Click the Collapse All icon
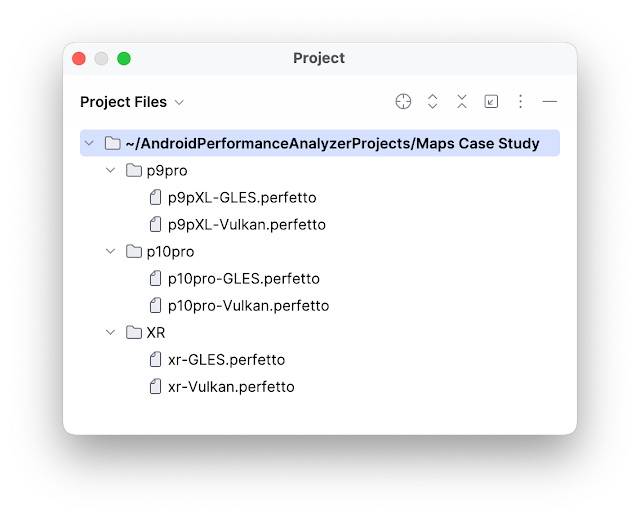Viewport: 640px width, 518px height. [462, 101]
